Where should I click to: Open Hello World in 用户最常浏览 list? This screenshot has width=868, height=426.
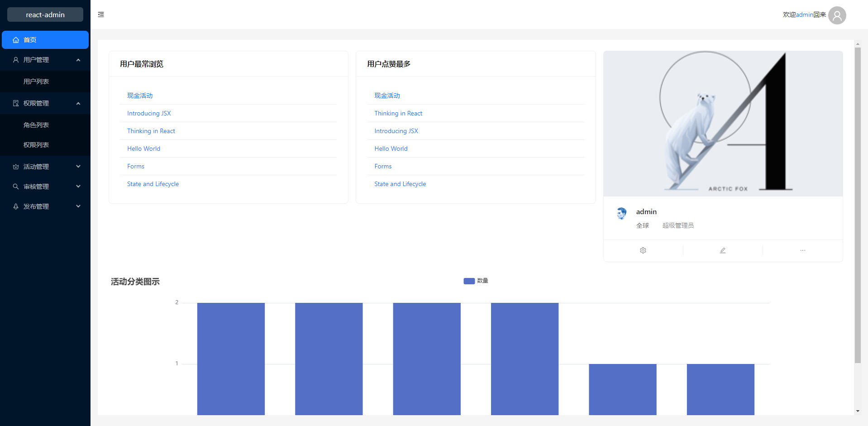coord(143,148)
